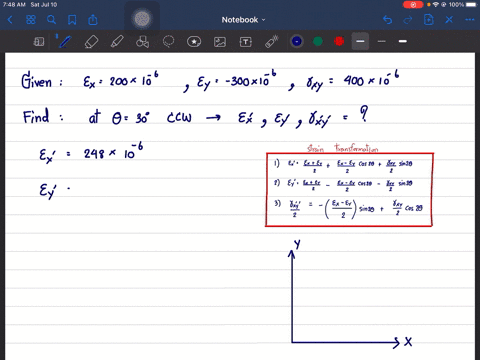Viewport: 480px width, 360px height.
Task: Select the Laser pointer tool
Action: tap(272, 42)
